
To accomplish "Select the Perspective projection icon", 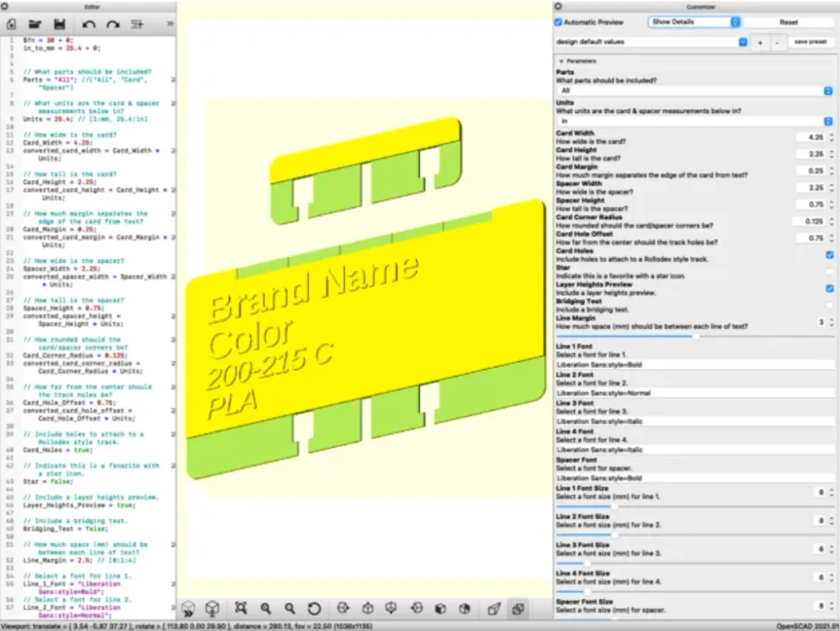I will coord(494,609).
